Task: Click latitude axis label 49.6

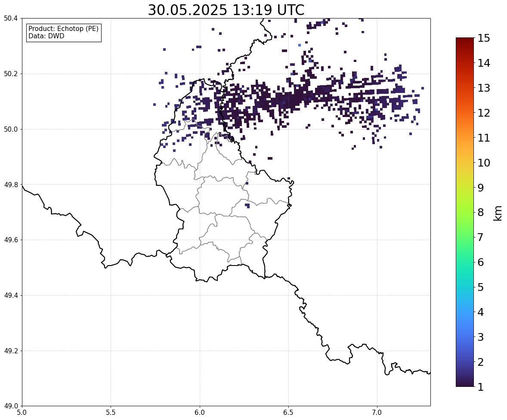Action: tap(11, 240)
